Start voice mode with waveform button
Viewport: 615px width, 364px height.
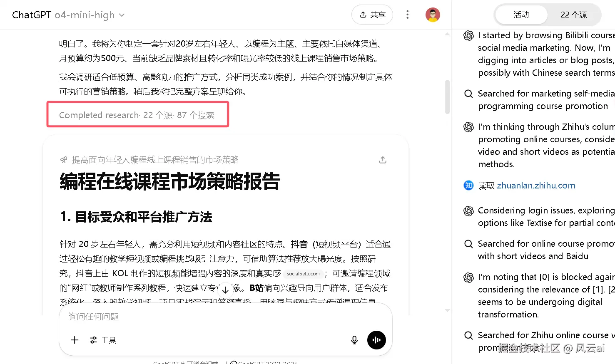pos(376,340)
